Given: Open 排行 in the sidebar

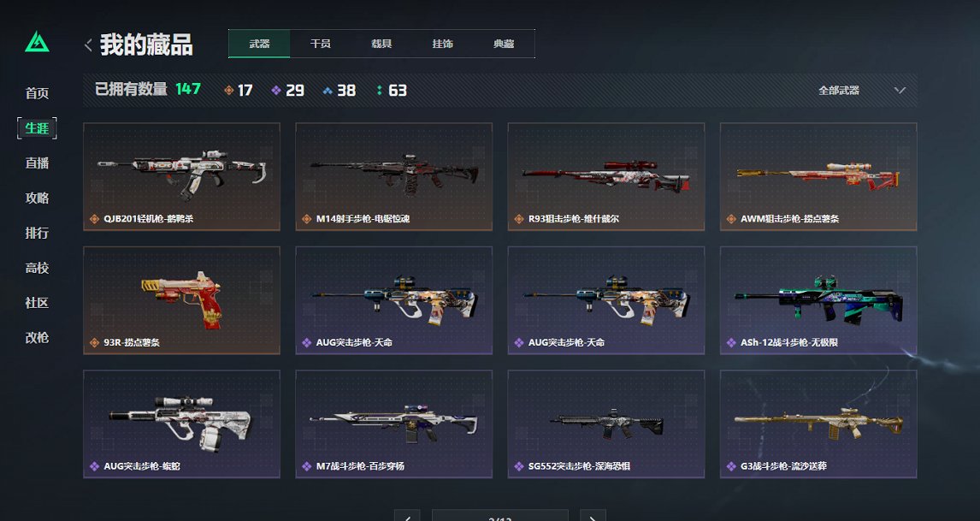Looking at the screenshot, I should (x=37, y=233).
